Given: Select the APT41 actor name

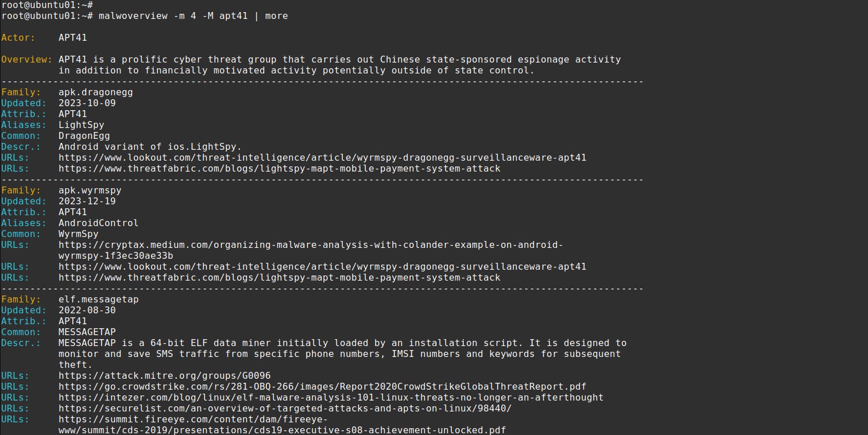Looking at the screenshot, I should point(73,38).
